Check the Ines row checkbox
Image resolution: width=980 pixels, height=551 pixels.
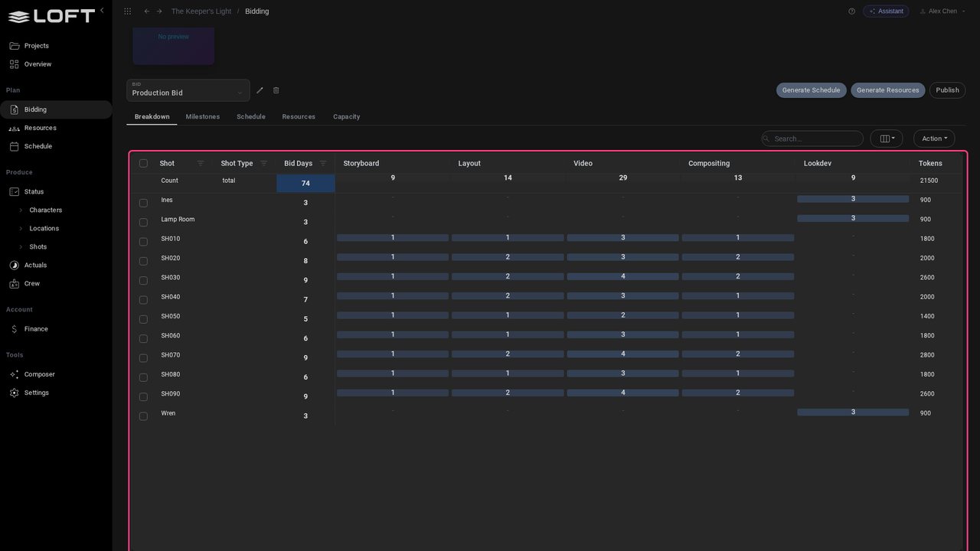tap(143, 203)
